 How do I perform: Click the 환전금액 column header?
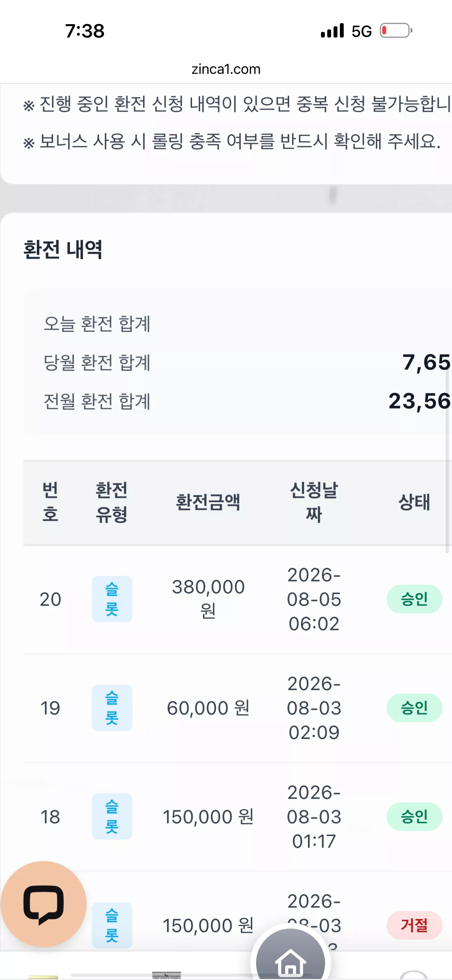click(x=208, y=502)
